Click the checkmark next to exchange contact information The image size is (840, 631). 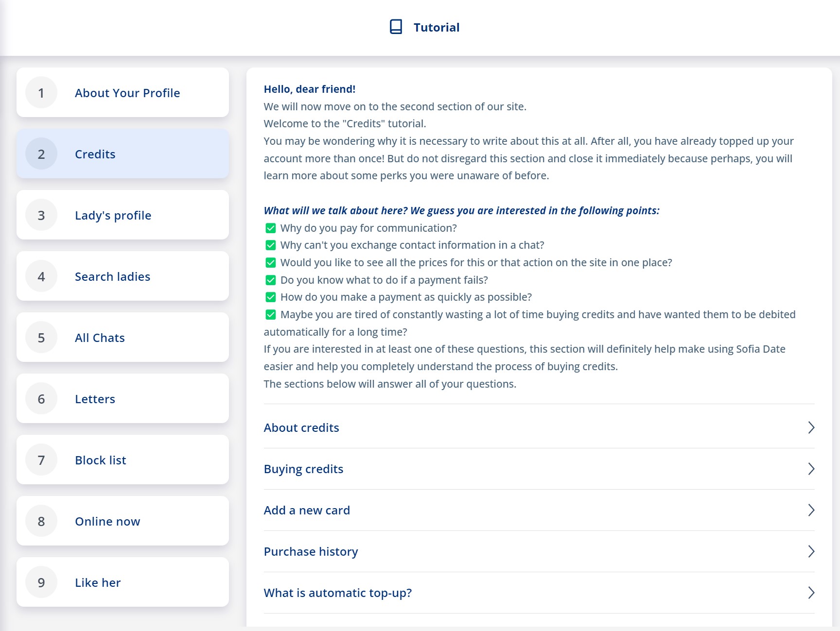pyautogui.click(x=271, y=245)
